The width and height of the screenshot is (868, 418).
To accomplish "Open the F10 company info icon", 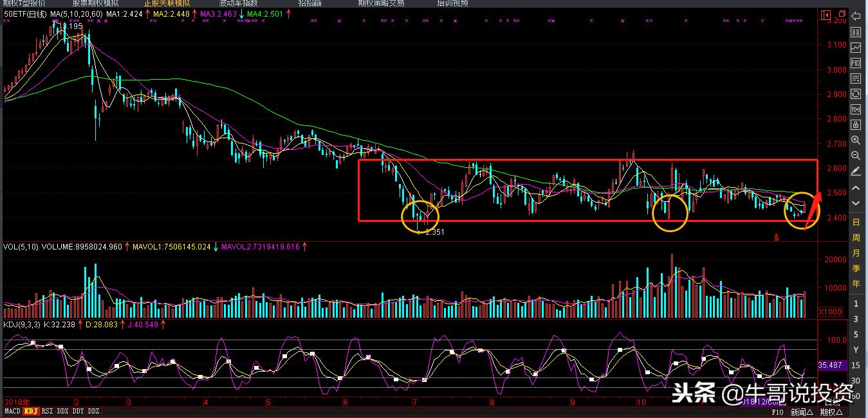I will coord(856,63).
